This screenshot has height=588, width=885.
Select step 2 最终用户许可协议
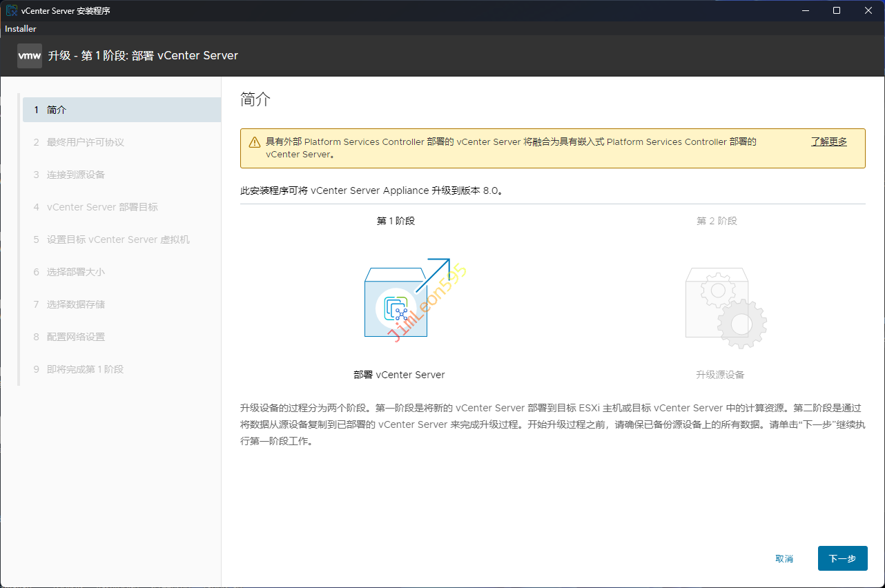point(85,142)
